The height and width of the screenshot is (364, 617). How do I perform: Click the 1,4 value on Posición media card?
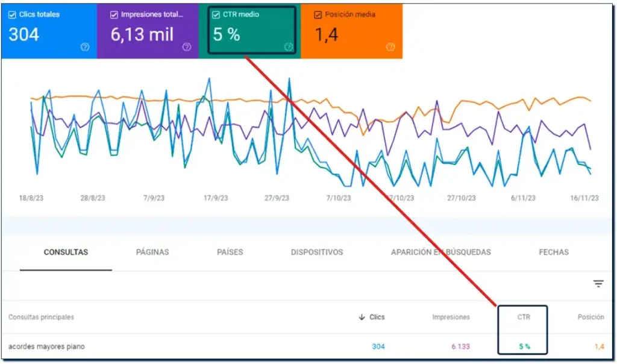pyautogui.click(x=326, y=34)
